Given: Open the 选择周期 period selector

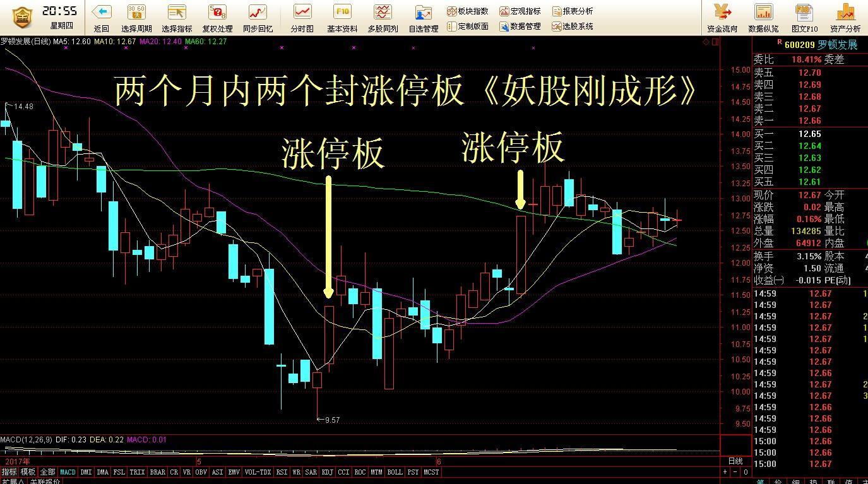Looking at the screenshot, I should pyautogui.click(x=137, y=16).
